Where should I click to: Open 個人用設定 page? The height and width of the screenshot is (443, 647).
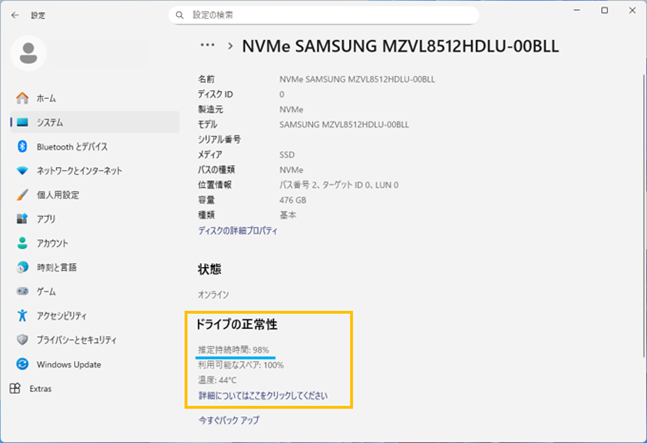tap(95, 195)
